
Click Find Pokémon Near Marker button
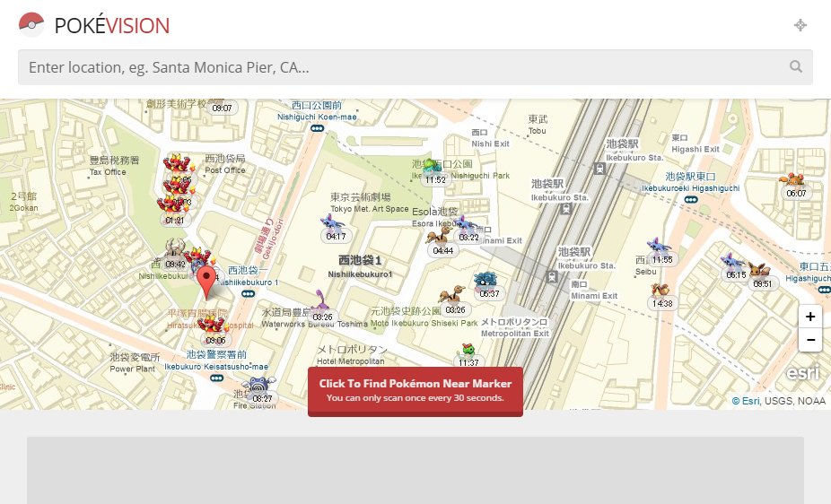point(415,391)
